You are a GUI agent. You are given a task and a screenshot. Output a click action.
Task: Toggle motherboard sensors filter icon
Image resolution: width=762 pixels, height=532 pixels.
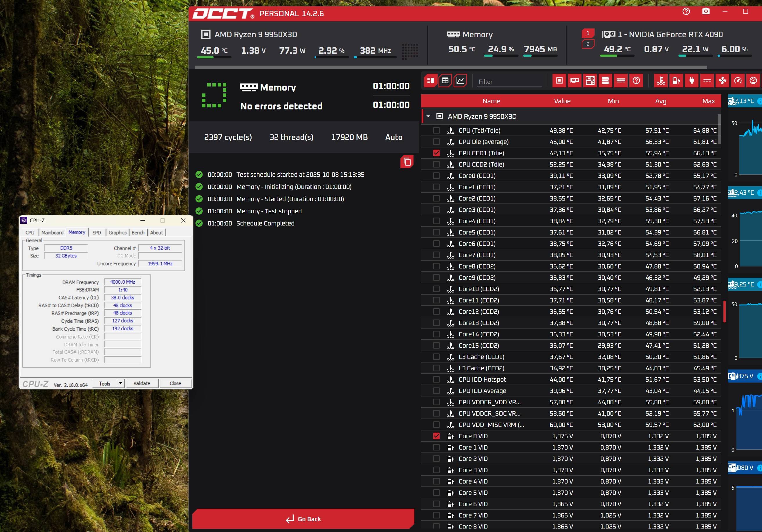click(x=590, y=81)
